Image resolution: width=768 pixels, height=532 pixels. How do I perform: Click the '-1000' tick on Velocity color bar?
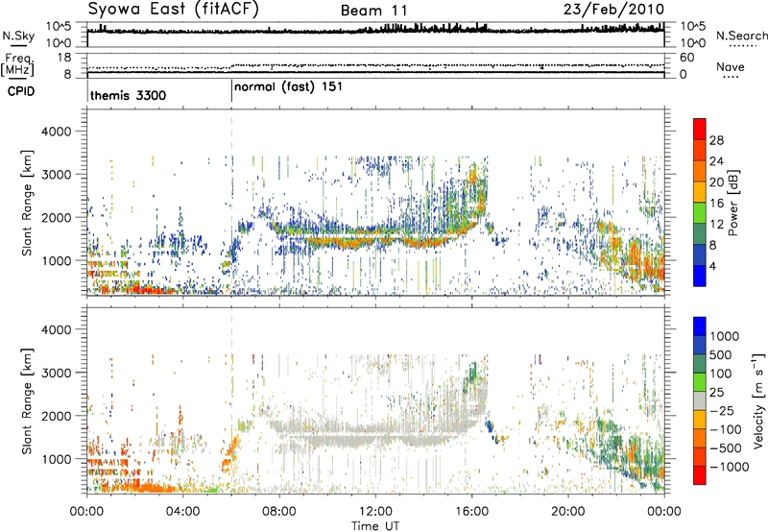tap(729, 467)
